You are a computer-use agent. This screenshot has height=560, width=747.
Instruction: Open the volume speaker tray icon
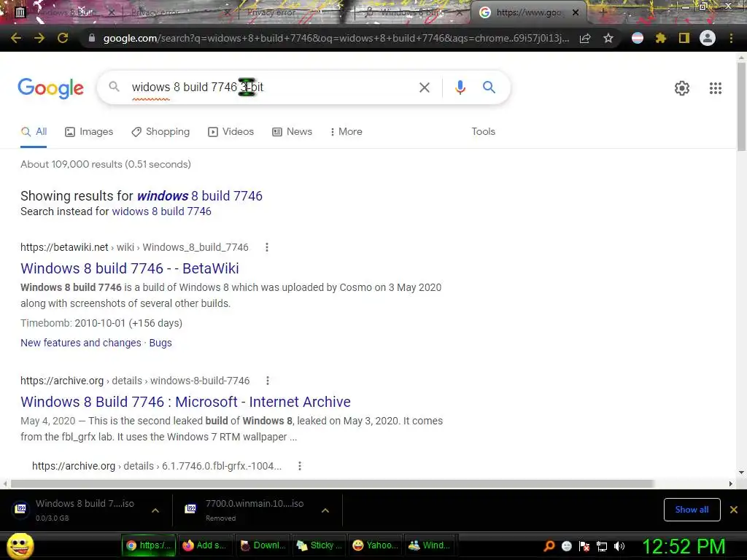(619, 546)
